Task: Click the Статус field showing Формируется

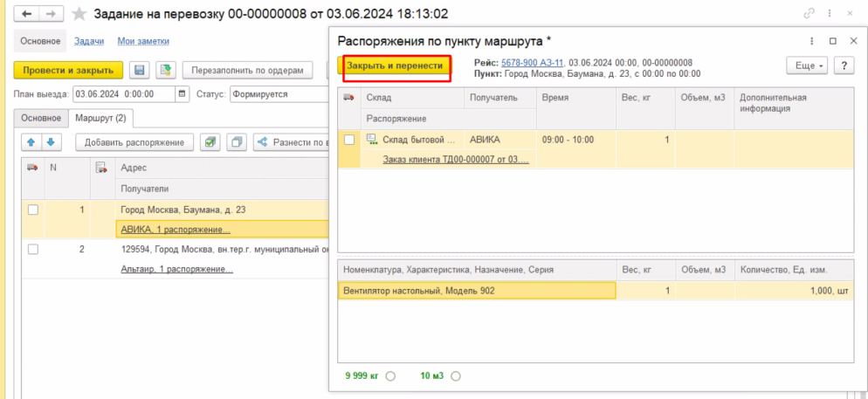Action: coord(279,94)
